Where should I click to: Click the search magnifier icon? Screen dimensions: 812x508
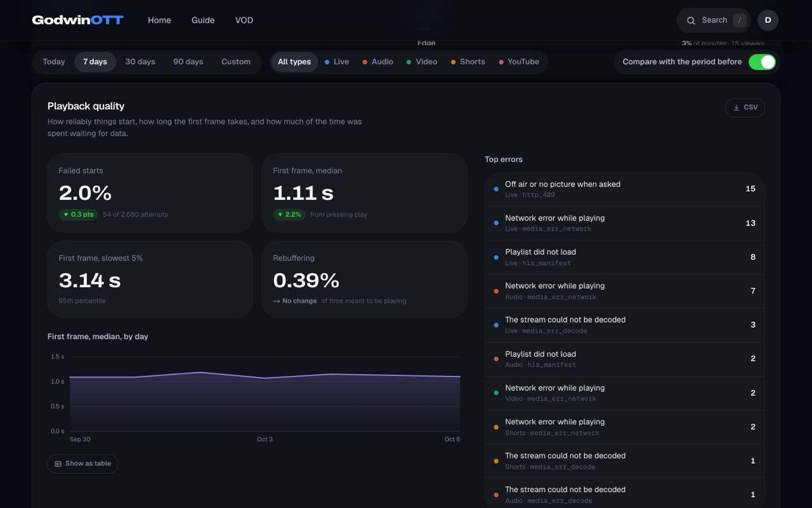691,20
